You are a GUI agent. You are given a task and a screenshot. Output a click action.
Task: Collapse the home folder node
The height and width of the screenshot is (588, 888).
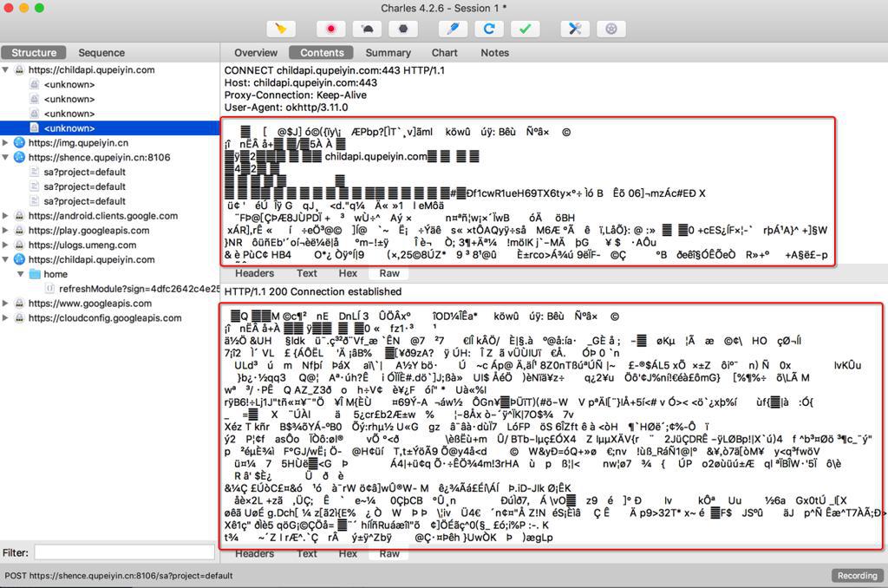[22, 274]
